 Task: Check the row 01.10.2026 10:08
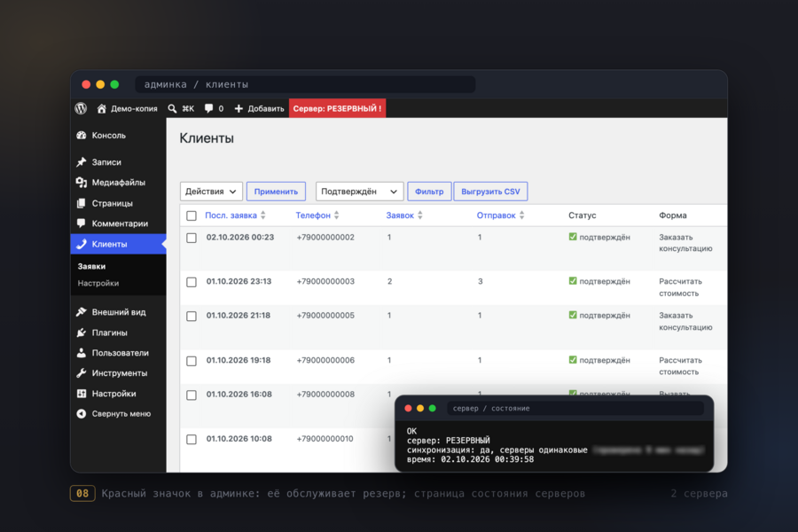[192, 440]
